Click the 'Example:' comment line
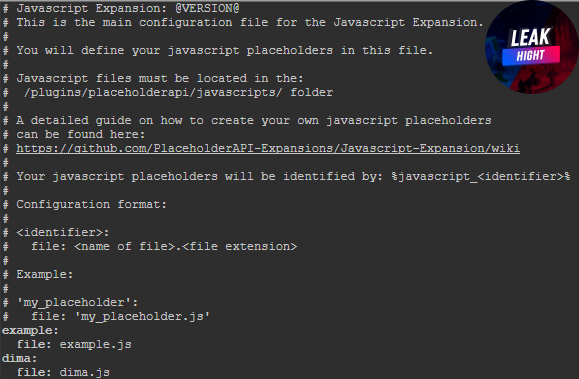Screen dimensions: 579x379 pos(44,274)
